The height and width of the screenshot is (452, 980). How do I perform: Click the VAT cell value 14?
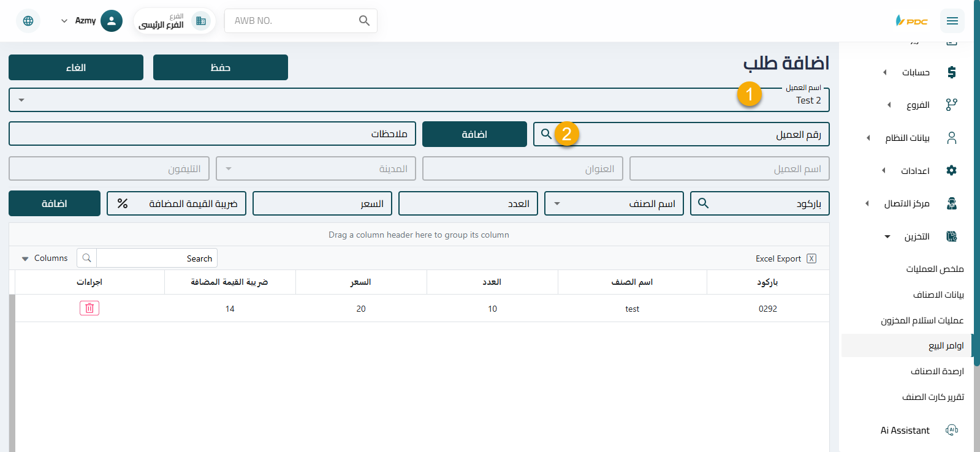[230, 309]
